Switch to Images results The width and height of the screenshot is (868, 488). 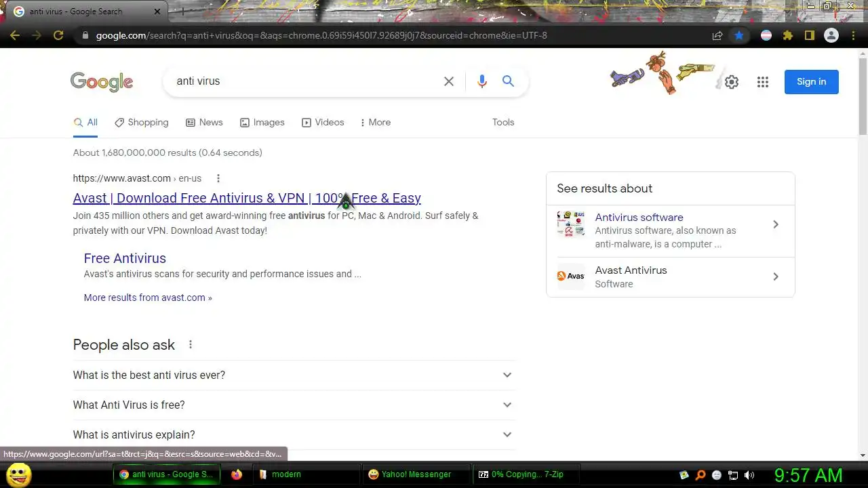(x=262, y=123)
